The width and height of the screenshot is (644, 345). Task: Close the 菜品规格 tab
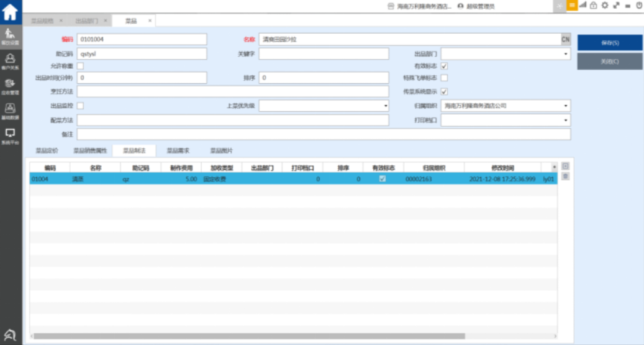coord(61,21)
